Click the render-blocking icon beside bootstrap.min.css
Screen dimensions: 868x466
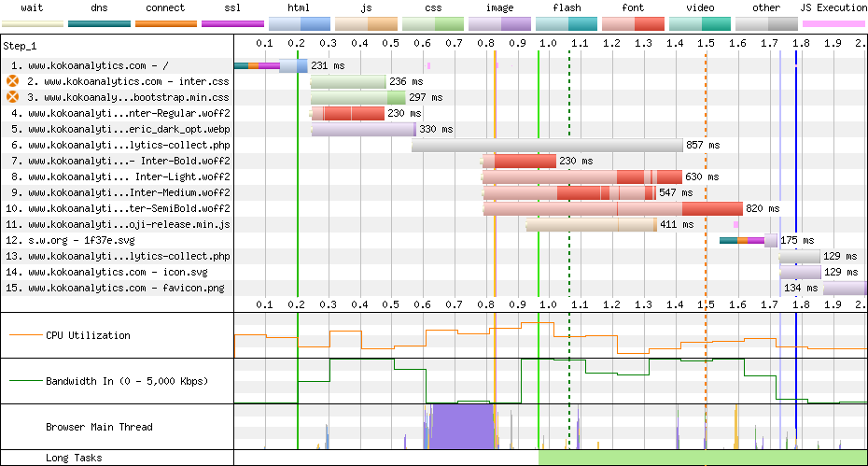pos(13,97)
